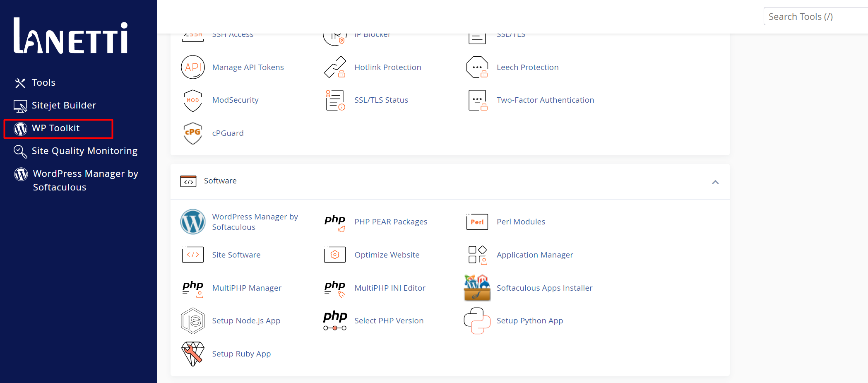Open the Manage API Tokens link
The width and height of the screenshot is (868, 383).
click(248, 67)
